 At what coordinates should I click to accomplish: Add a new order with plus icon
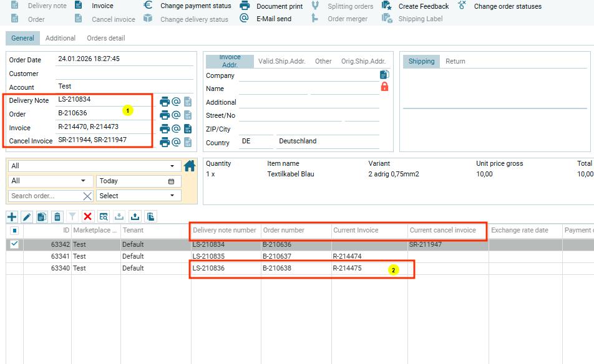click(x=11, y=216)
